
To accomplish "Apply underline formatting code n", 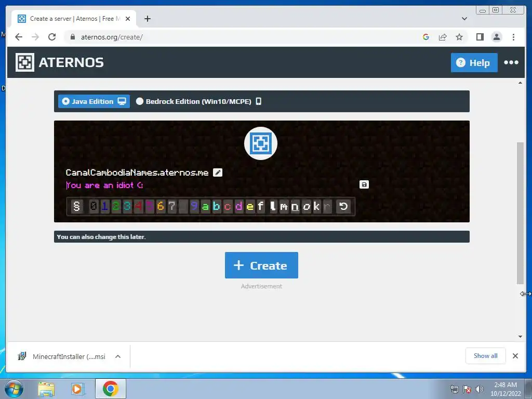I will [295, 206].
